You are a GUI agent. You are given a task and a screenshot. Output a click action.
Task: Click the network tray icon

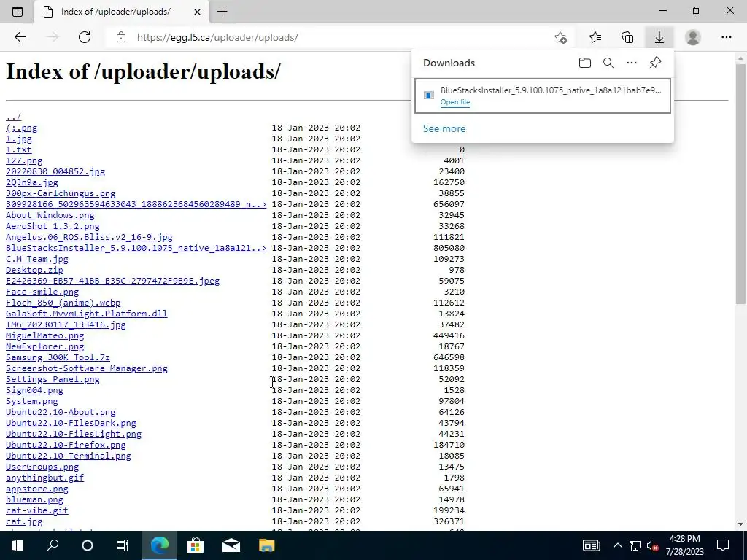click(x=635, y=545)
